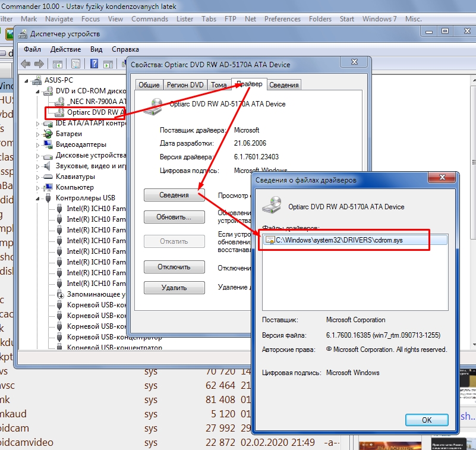This screenshot has width=476, height=450.
Task: Click the Батареи battery category icon
Action: (48, 134)
